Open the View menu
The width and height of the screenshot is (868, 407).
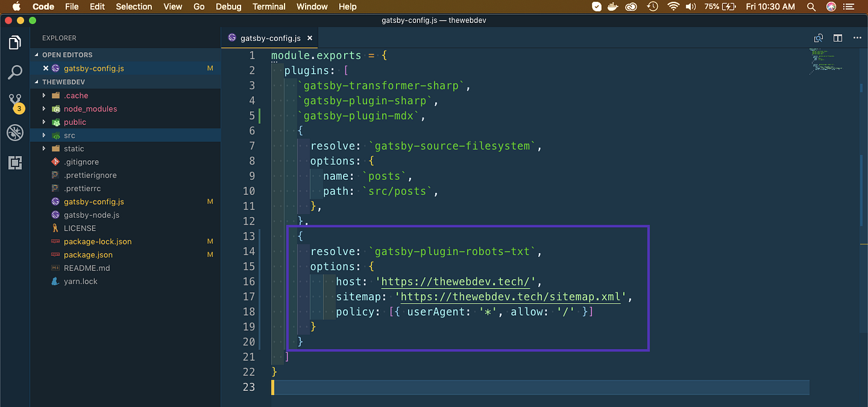(172, 7)
